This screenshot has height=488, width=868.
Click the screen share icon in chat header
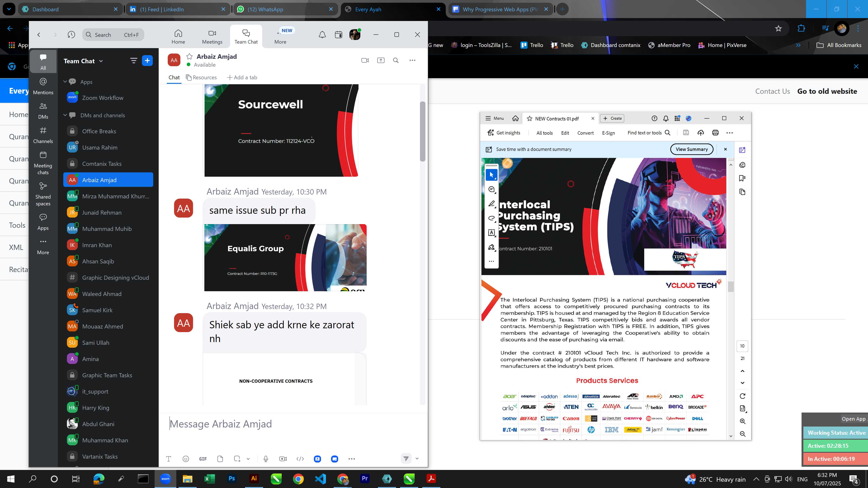coord(380,60)
